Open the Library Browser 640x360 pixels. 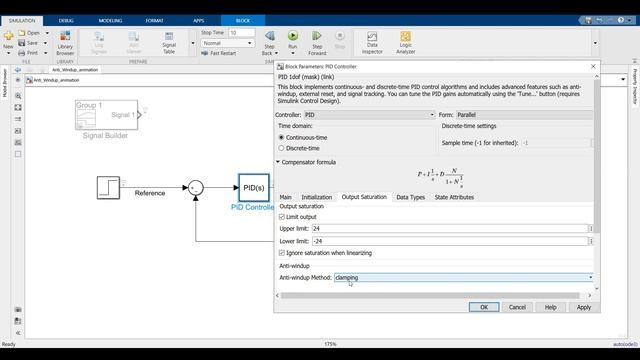(x=65, y=43)
